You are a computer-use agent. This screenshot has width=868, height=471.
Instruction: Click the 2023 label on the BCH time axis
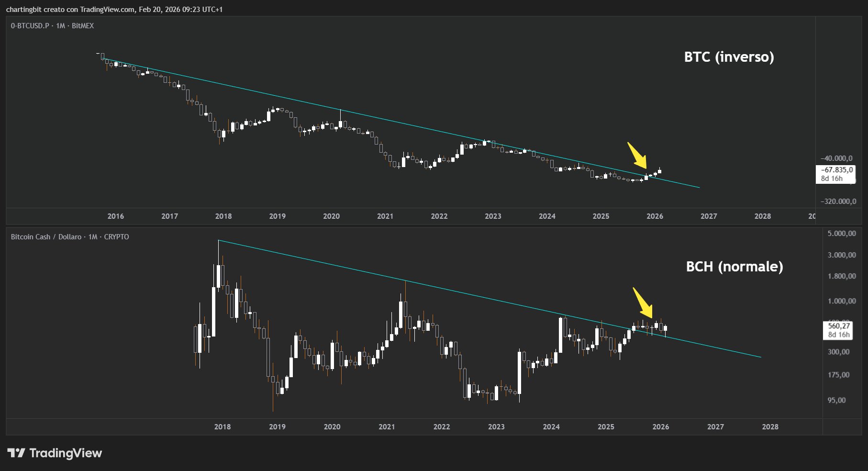(x=496, y=427)
